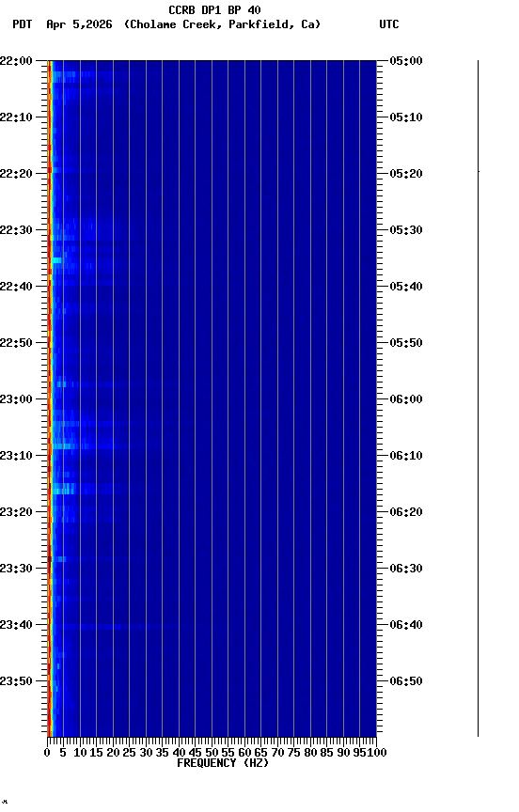
Task: Click the '60' frequency axis label
Action: click(x=244, y=754)
